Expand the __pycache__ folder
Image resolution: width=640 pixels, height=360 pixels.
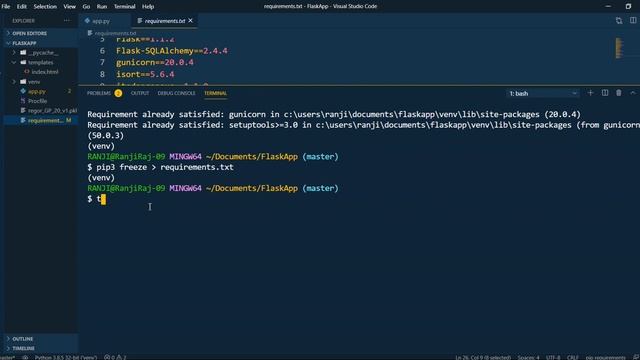pos(43,53)
